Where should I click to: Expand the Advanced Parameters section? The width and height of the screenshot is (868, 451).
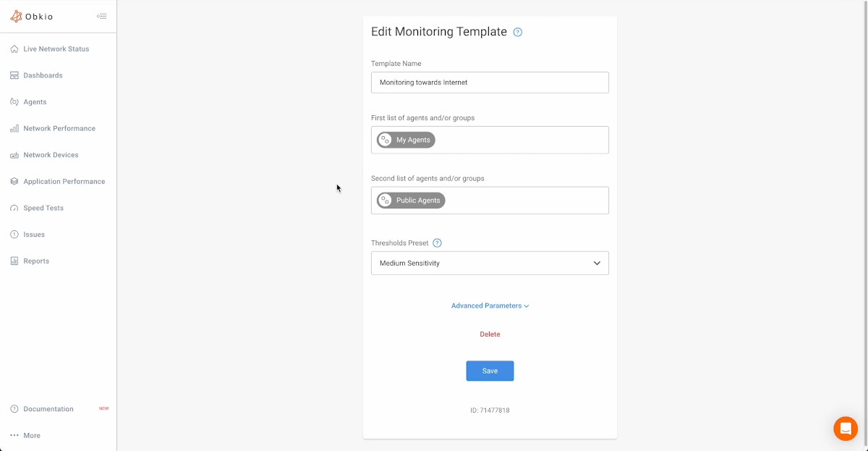(490, 305)
